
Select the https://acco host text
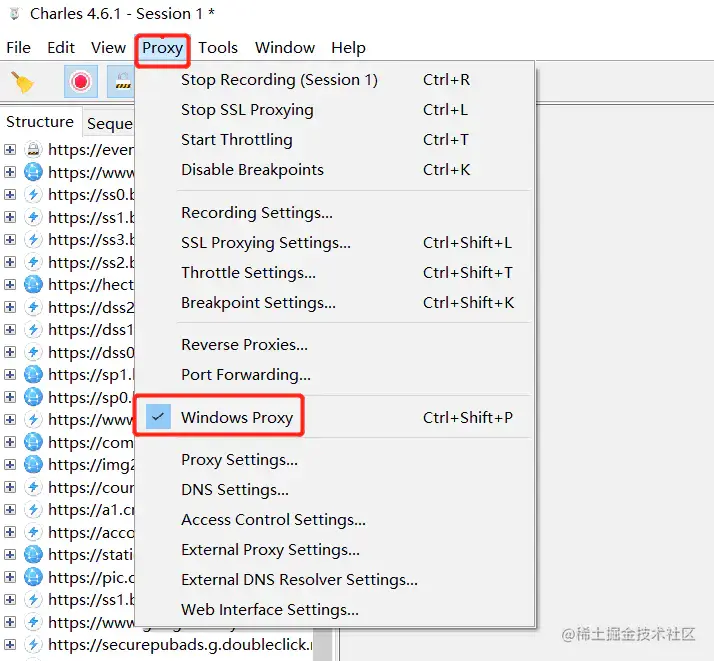[x=91, y=532]
